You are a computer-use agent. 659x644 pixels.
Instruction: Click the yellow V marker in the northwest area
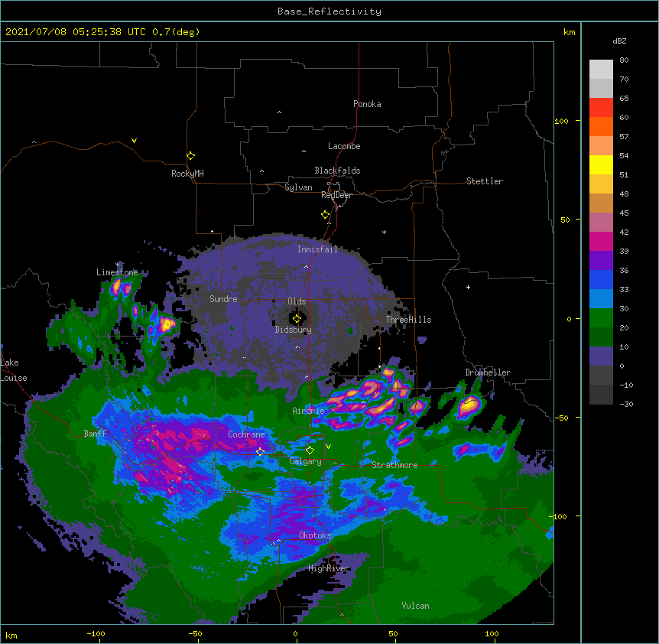134,141
